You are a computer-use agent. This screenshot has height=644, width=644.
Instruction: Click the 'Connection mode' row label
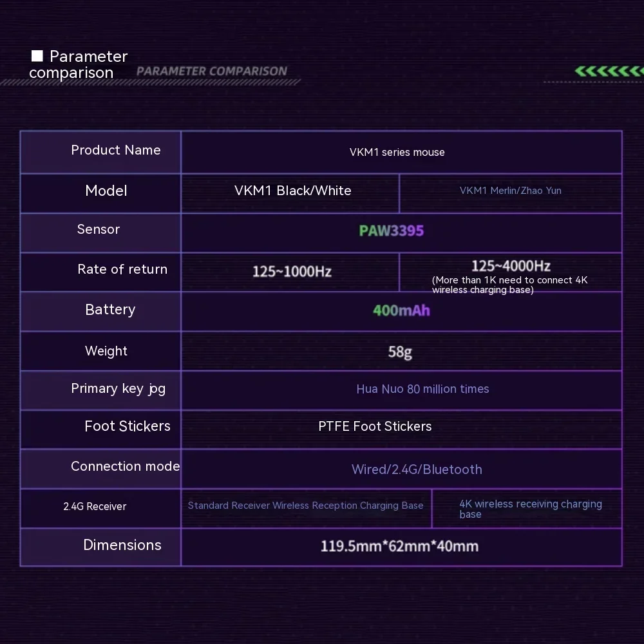point(126,466)
